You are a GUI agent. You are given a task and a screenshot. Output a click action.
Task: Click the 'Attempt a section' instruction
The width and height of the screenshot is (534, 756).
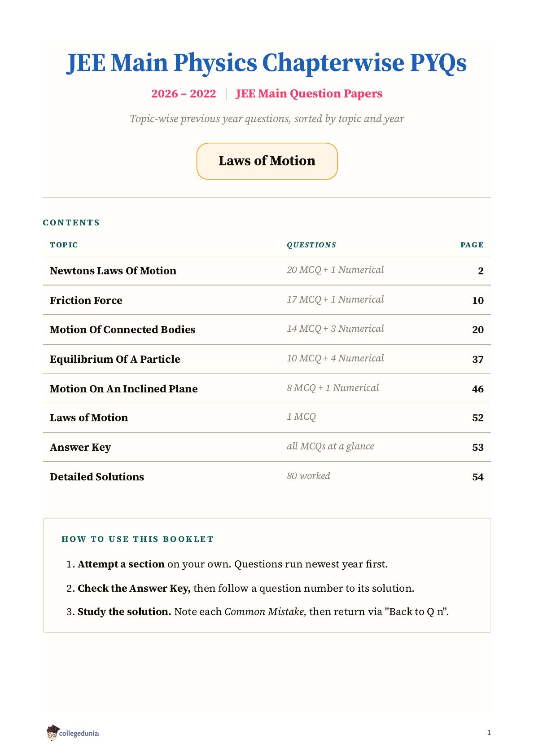(121, 564)
